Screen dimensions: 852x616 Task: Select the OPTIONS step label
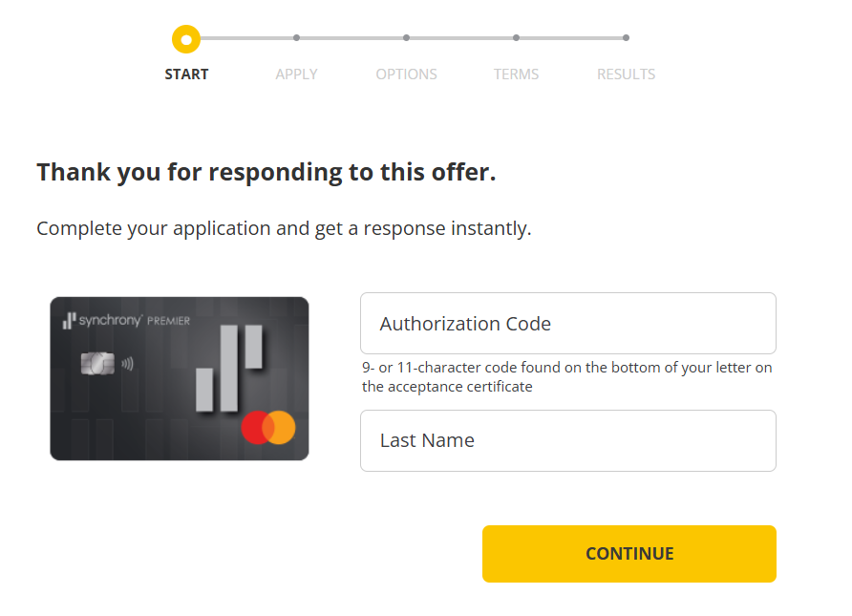point(406,74)
